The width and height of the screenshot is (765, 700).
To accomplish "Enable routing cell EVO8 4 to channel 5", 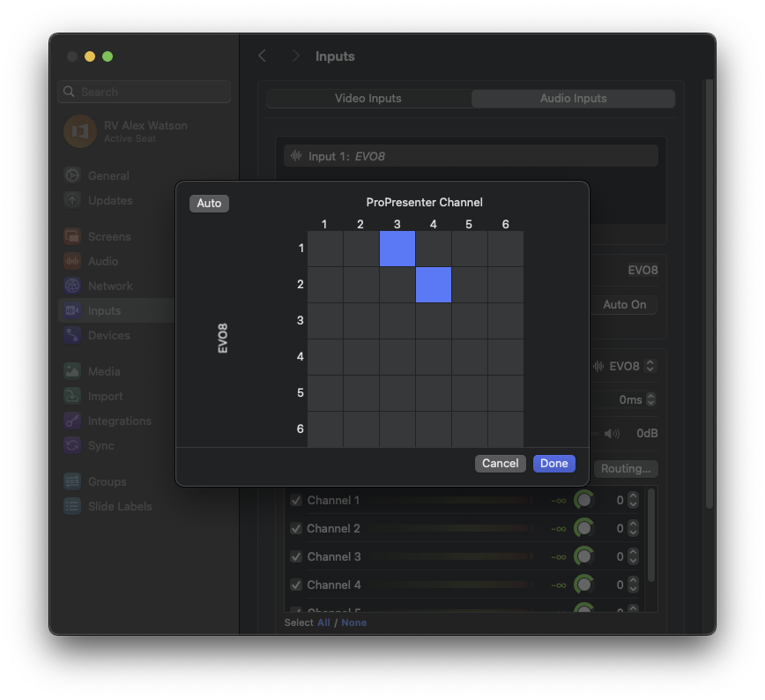I will [470, 357].
